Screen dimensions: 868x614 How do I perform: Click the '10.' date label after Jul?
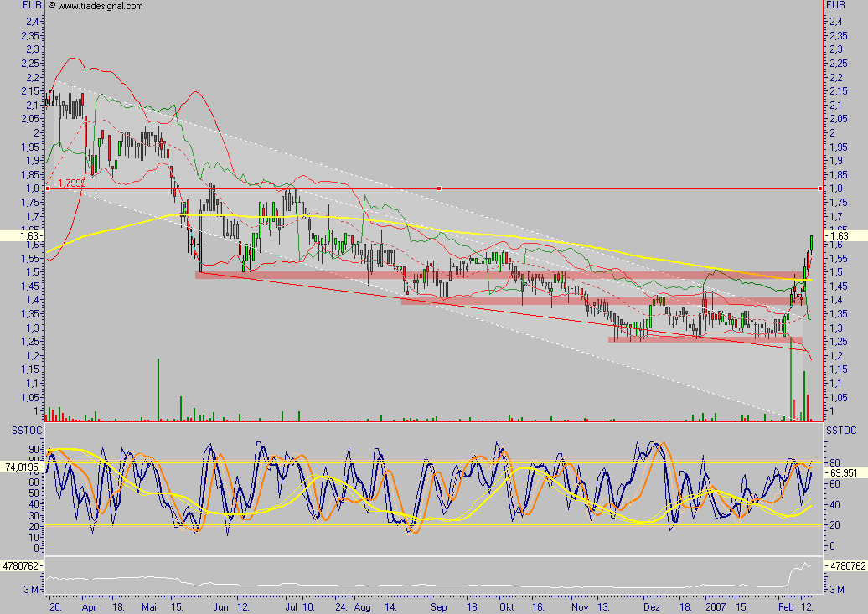[x=308, y=606]
